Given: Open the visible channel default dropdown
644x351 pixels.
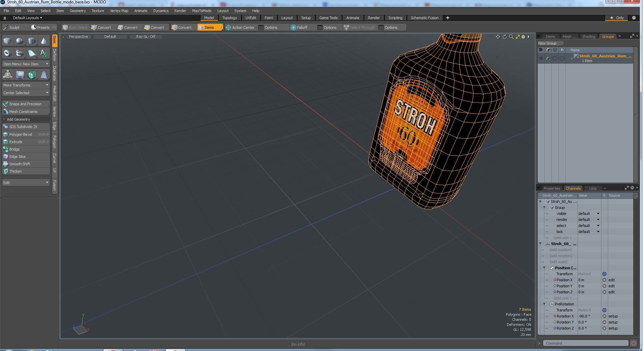Looking at the screenshot, I should [589, 214].
